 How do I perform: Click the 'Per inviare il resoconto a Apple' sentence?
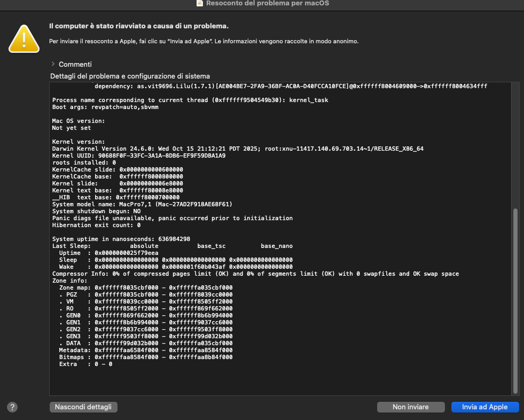[x=204, y=42]
